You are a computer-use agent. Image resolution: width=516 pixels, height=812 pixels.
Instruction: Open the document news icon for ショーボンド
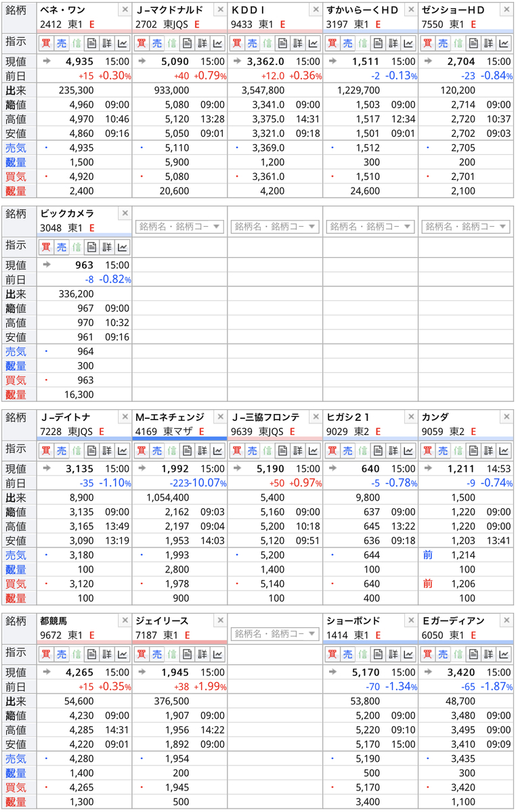coord(378,654)
